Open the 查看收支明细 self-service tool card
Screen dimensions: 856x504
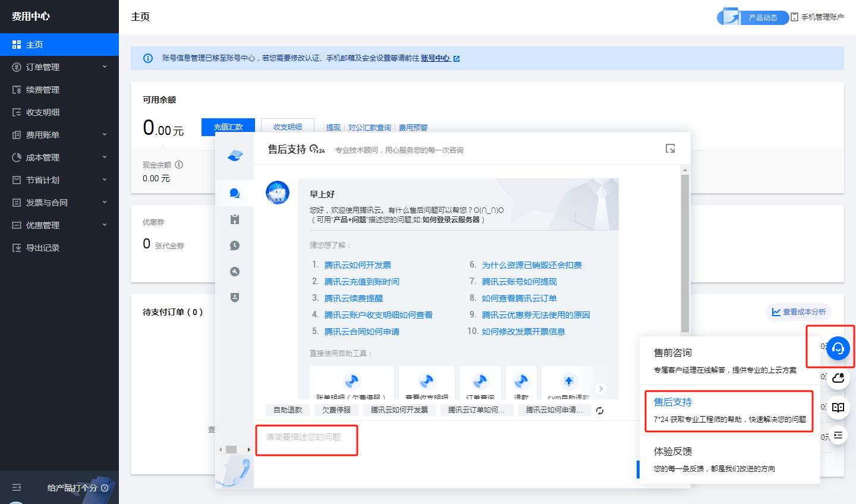tap(427, 383)
